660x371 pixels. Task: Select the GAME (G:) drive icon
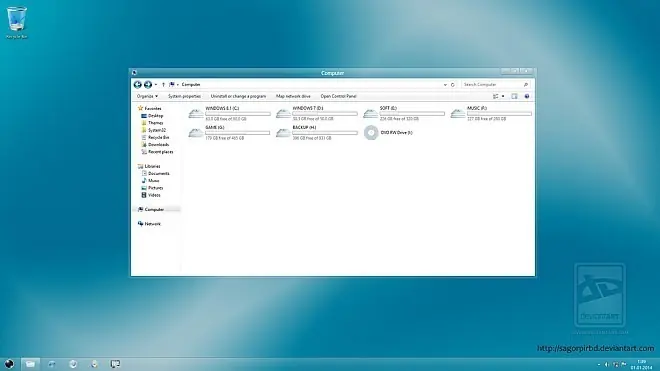click(x=196, y=133)
